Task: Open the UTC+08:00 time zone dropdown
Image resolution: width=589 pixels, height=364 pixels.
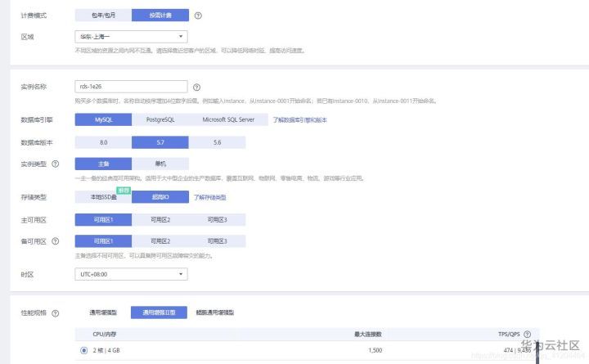Action: click(x=131, y=274)
